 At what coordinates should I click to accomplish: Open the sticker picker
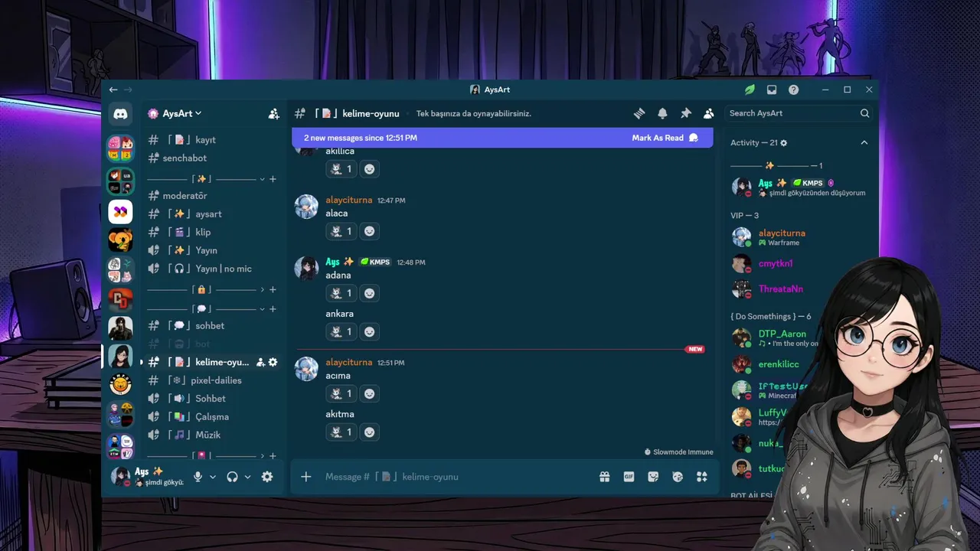(x=653, y=477)
